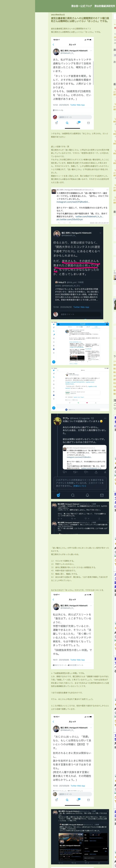Click 詳細はこちら link in restricted account notice
This screenshot has height=868, width=116.
coord(80,486)
